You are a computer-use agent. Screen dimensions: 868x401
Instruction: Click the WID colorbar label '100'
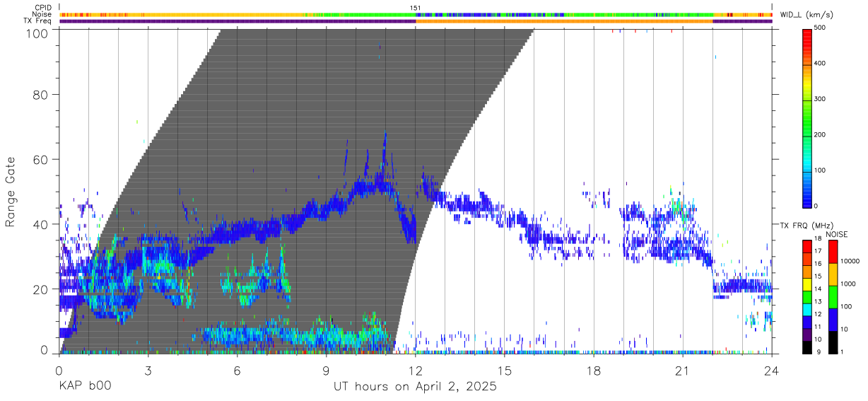pos(821,170)
